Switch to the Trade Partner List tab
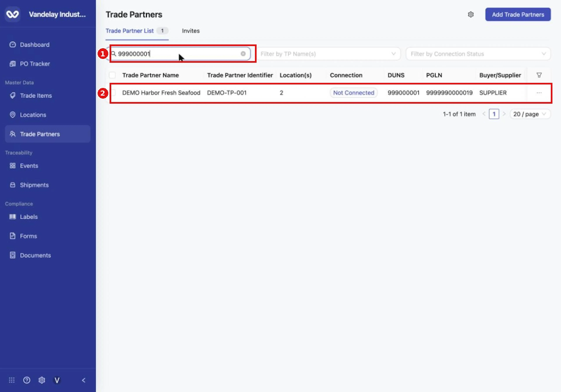 137,31
